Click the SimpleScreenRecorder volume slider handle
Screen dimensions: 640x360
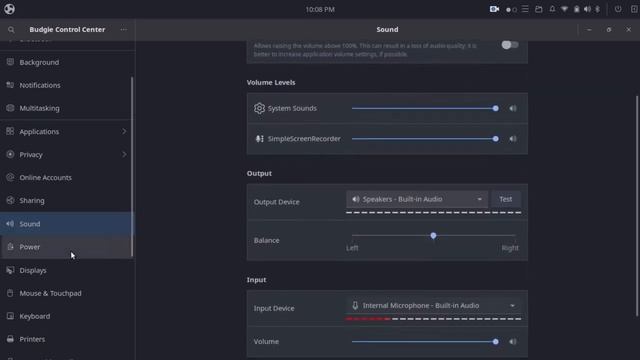(496, 139)
